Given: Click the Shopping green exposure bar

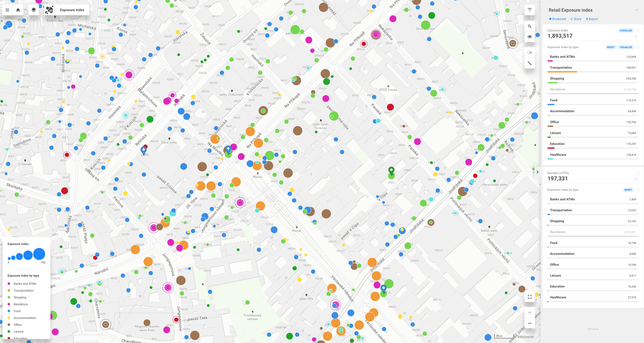Looking at the screenshot, I should pos(553,83).
